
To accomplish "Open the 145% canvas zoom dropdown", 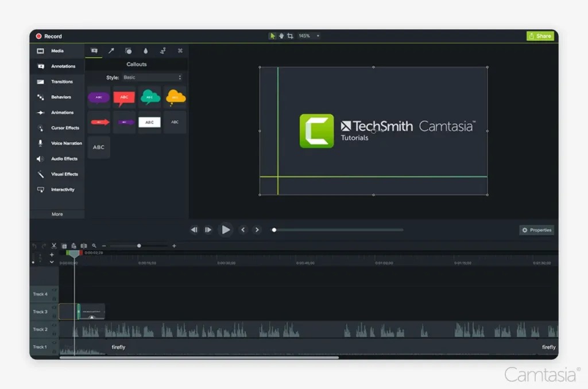I will [x=309, y=36].
